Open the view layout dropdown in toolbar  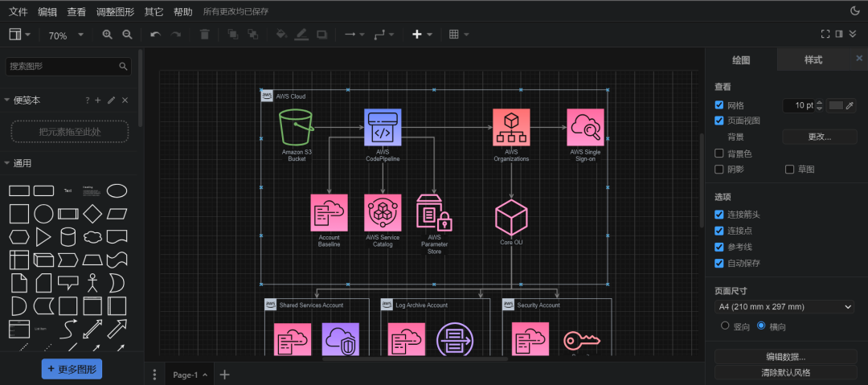coord(20,35)
